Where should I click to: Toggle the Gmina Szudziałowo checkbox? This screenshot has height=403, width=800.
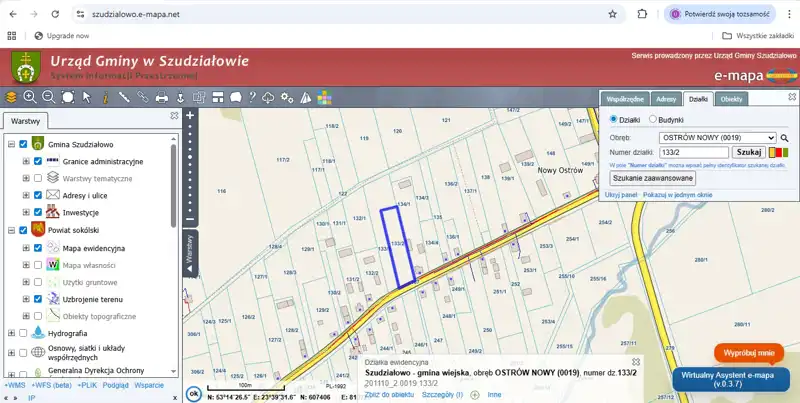23,144
